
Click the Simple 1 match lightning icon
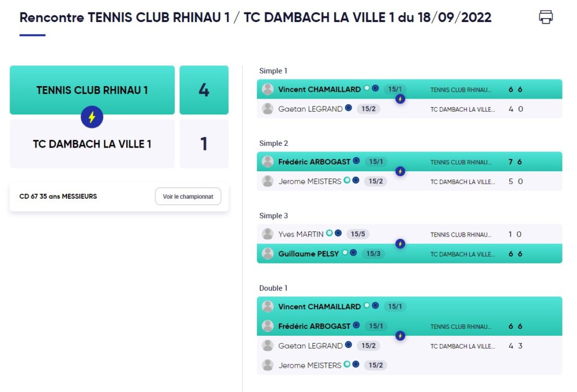(400, 99)
